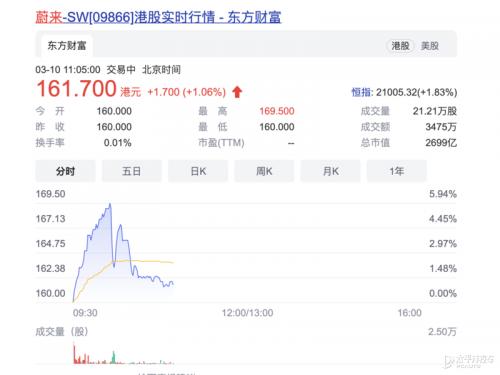Select the 分时 chart tab
The height and width of the screenshot is (375, 500).
click(65, 171)
